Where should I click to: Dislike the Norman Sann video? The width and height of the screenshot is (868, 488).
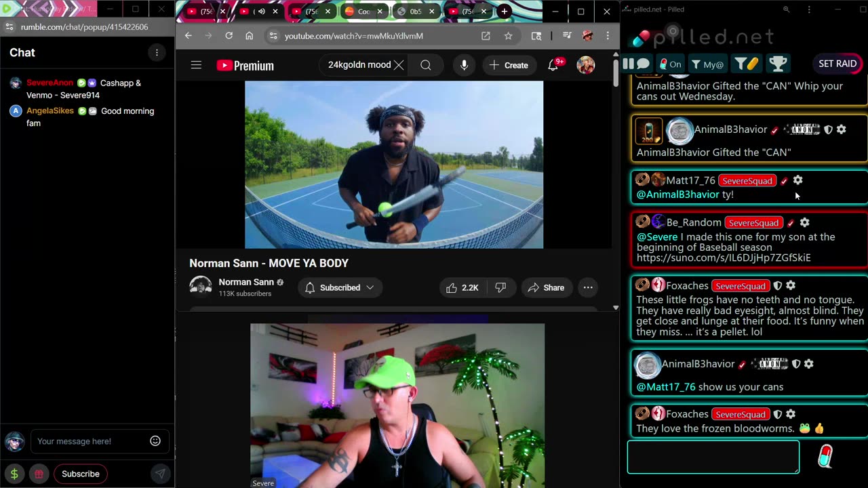coord(500,287)
